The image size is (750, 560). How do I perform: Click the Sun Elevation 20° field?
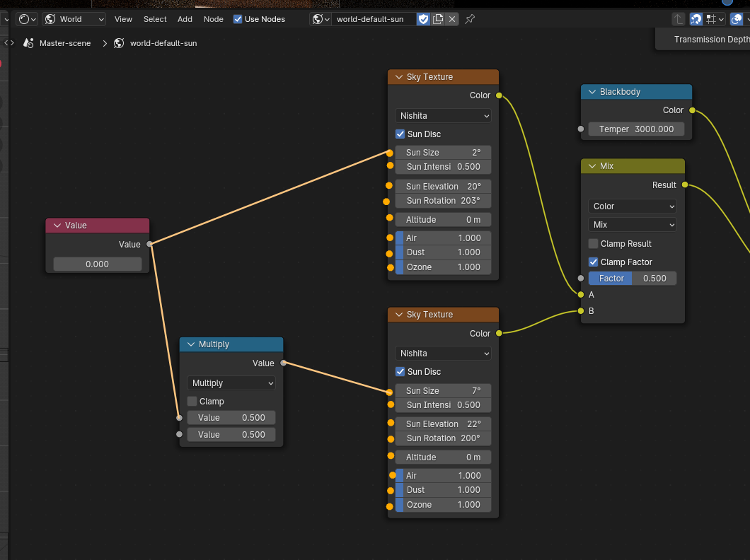coord(443,187)
